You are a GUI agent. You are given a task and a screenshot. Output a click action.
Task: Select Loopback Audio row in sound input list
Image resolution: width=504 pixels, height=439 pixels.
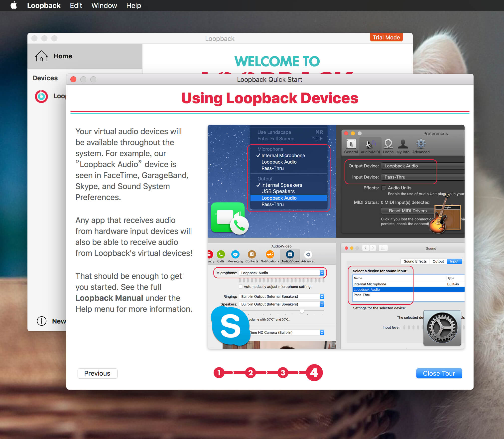coord(408,289)
